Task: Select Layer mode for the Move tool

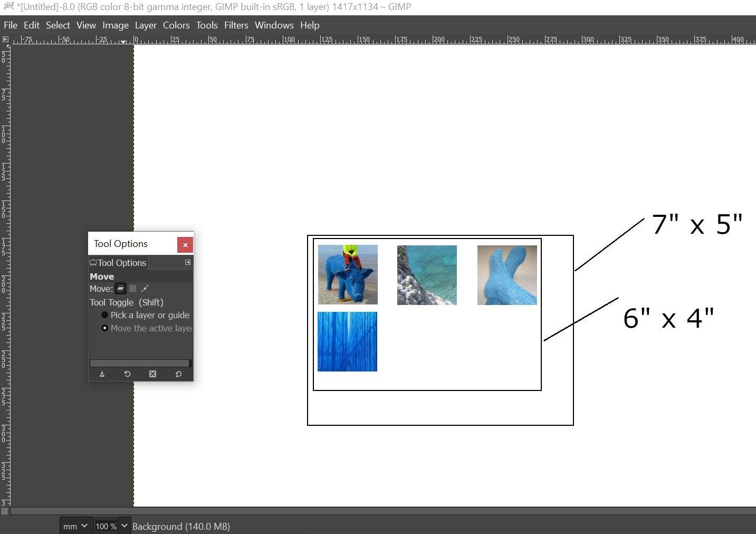Action: click(120, 289)
